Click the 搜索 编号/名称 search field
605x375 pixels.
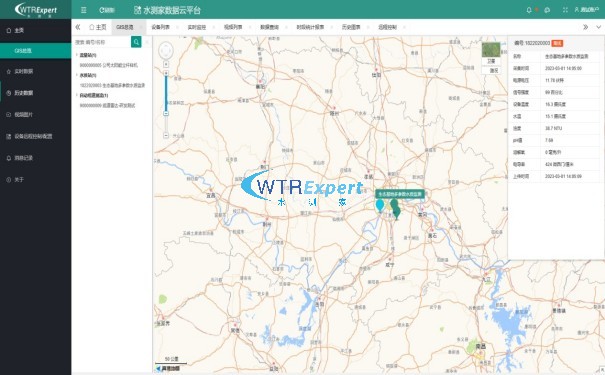pos(102,42)
